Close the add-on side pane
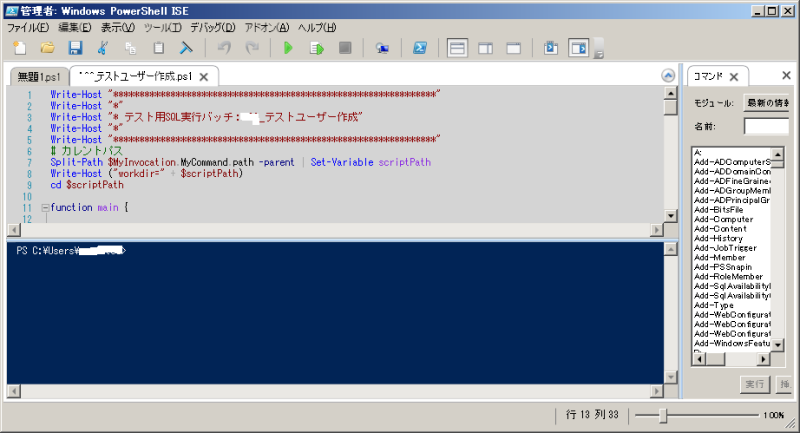The image size is (800, 433). (x=786, y=75)
